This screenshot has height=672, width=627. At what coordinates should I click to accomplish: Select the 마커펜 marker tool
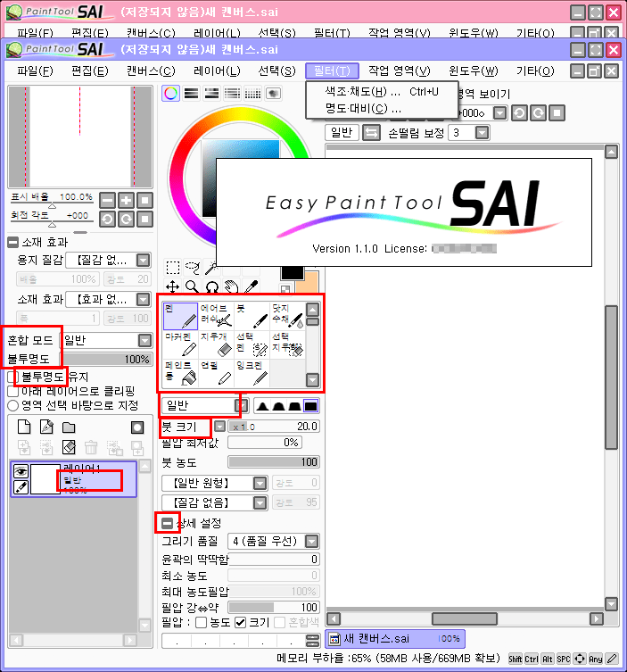(180, 344)
